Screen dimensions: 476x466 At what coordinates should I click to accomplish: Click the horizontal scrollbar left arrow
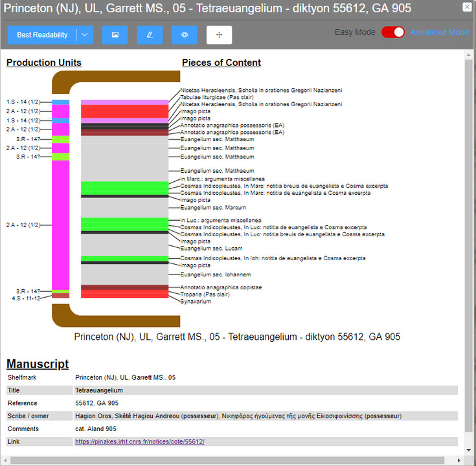[5, 460]
